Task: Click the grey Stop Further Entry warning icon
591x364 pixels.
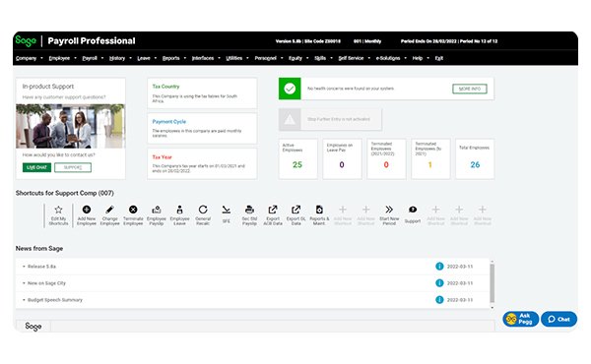Action: 290,119
